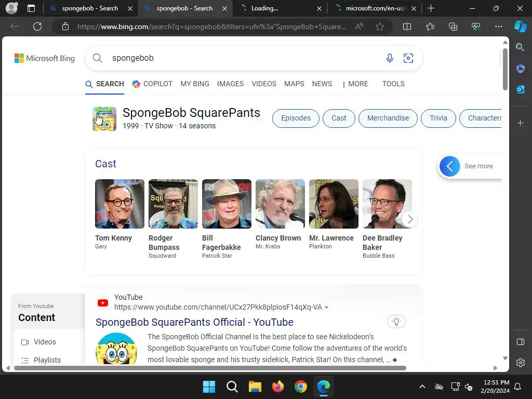The height and width of the screenshot is (399, 532).
Task: Click the Trivia pill button
Action: click(x=438, y=118)
